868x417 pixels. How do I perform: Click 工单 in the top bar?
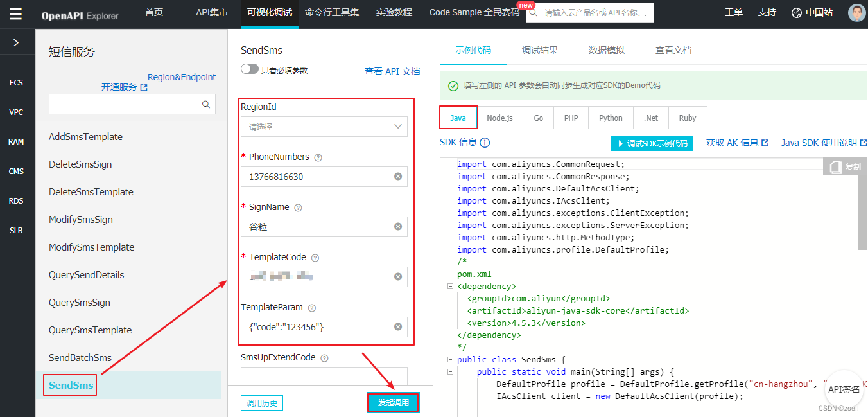[734, 12]
